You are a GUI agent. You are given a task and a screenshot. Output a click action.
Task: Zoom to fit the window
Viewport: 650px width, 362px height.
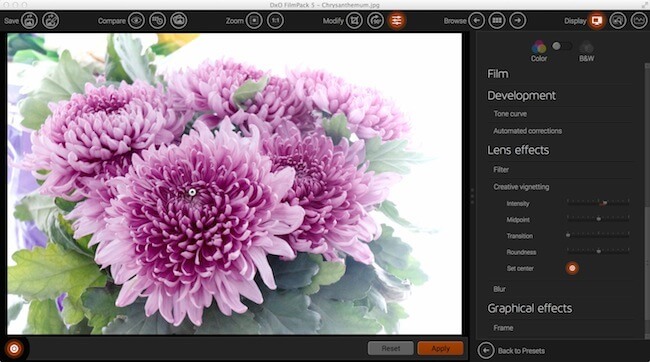point(254,20)
